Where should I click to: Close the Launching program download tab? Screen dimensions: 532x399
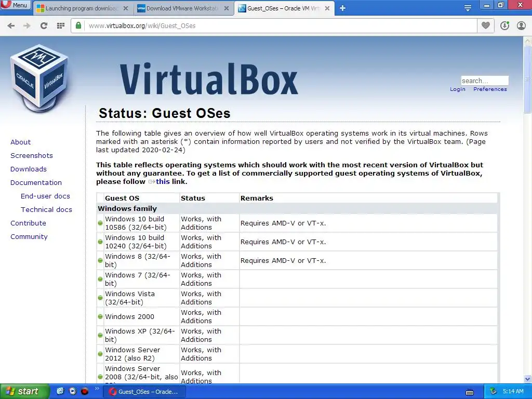coord(126,8)
